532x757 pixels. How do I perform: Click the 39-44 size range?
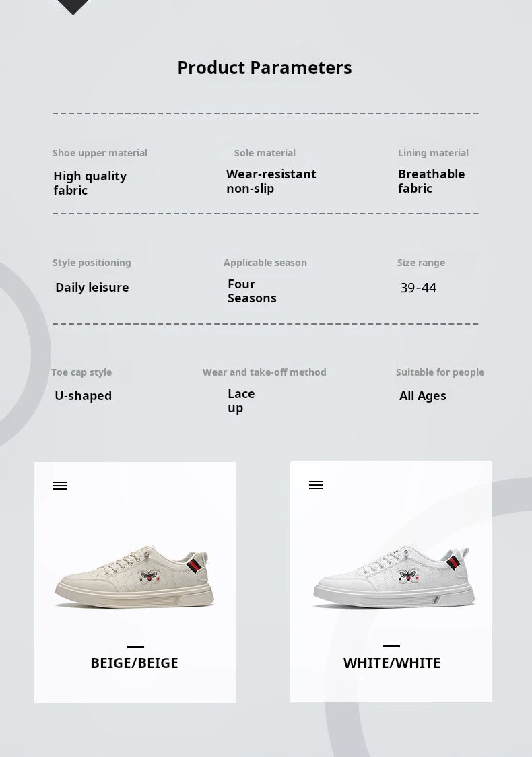[x=418, y=288]
